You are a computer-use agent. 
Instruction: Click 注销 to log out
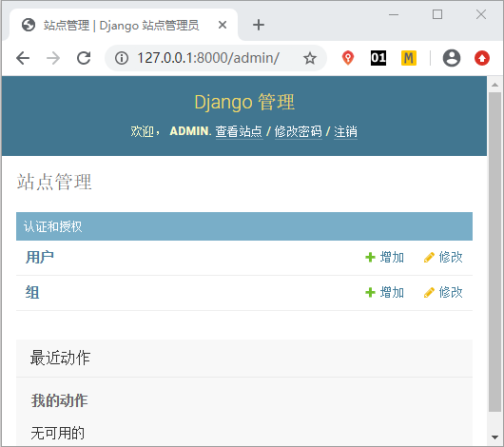[345, 131]
